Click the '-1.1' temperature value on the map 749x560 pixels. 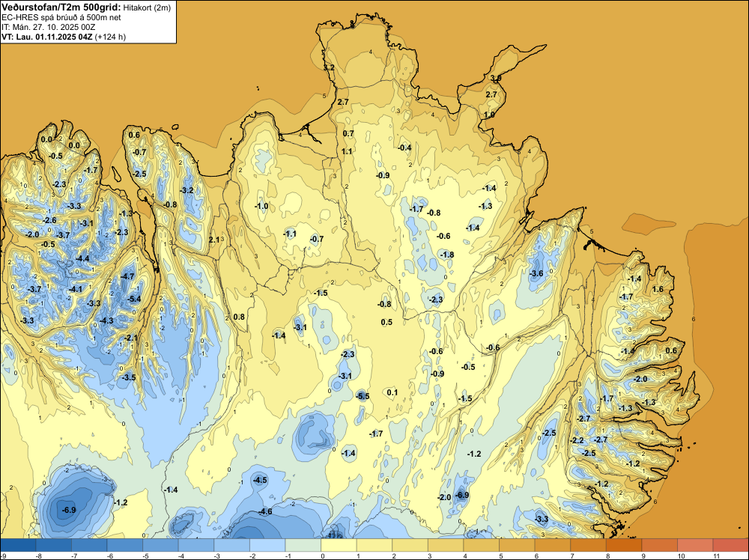point(290,234)
